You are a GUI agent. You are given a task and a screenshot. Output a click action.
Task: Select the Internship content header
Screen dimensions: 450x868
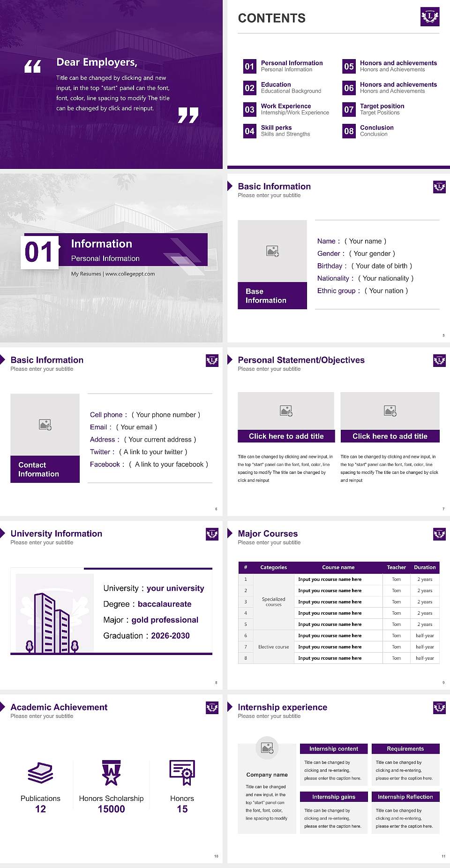pos(334,749)
